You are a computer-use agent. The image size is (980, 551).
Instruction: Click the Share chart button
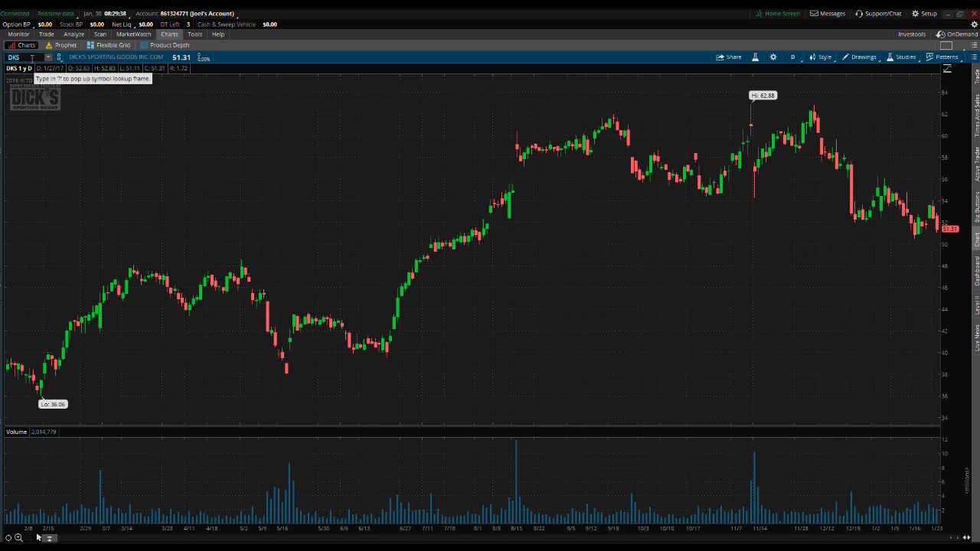(729, 57)
